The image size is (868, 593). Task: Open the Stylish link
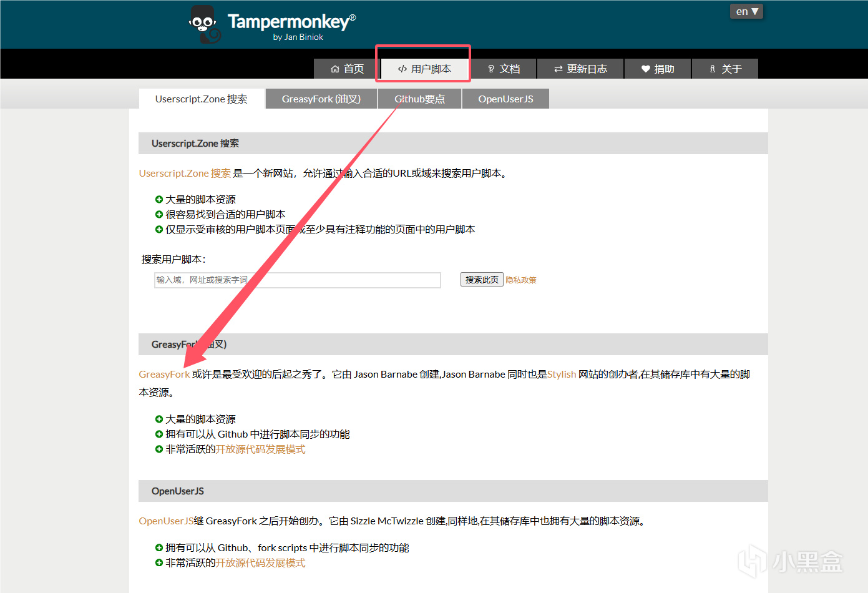tap(562, 375)
